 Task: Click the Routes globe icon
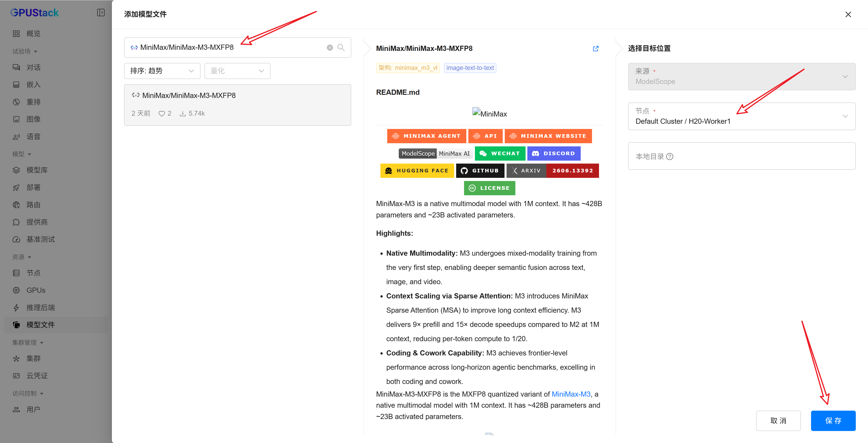16,205
